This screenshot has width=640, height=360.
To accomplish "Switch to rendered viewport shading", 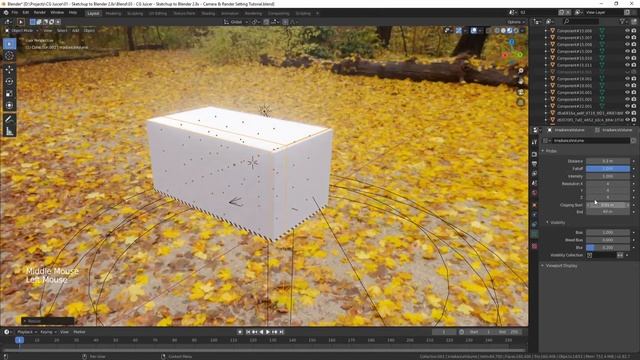I will [x=516, y=30].
